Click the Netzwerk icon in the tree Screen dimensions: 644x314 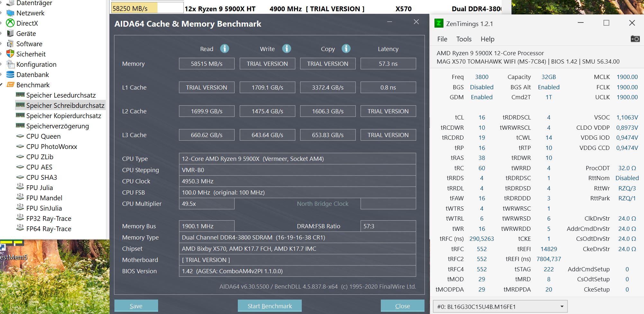coord(11,13)
